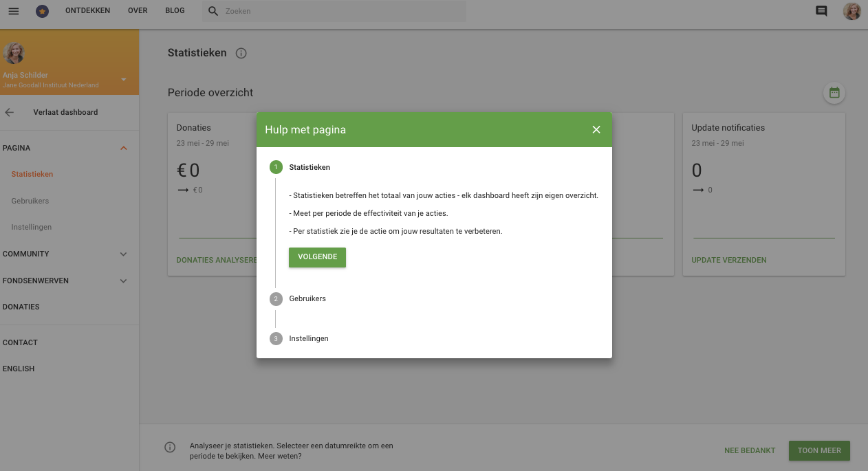The image size is (868, 471).
Task: Click the Donaties card title
Action: point(193,127)
